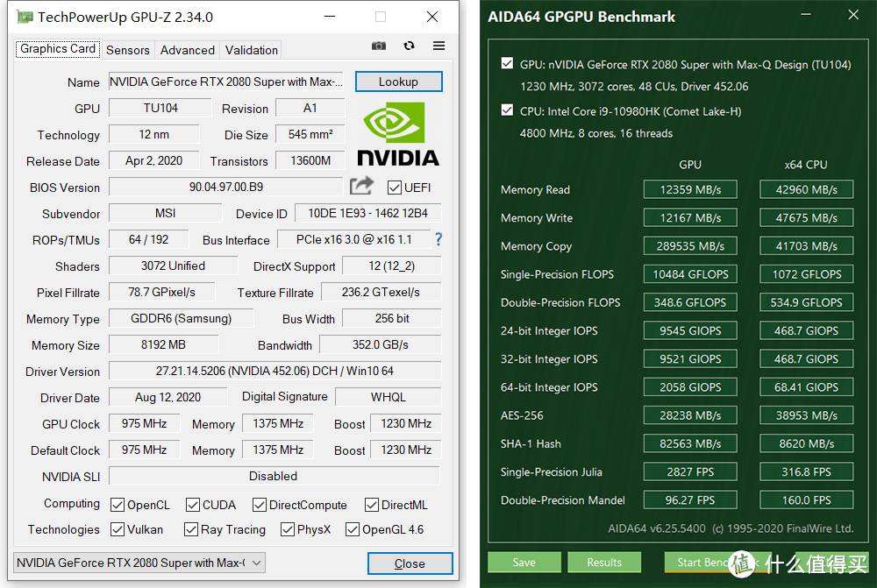
Task: Uncheck the CPU benchmark checkbox in AIDA64
Action: coord(507,110)
